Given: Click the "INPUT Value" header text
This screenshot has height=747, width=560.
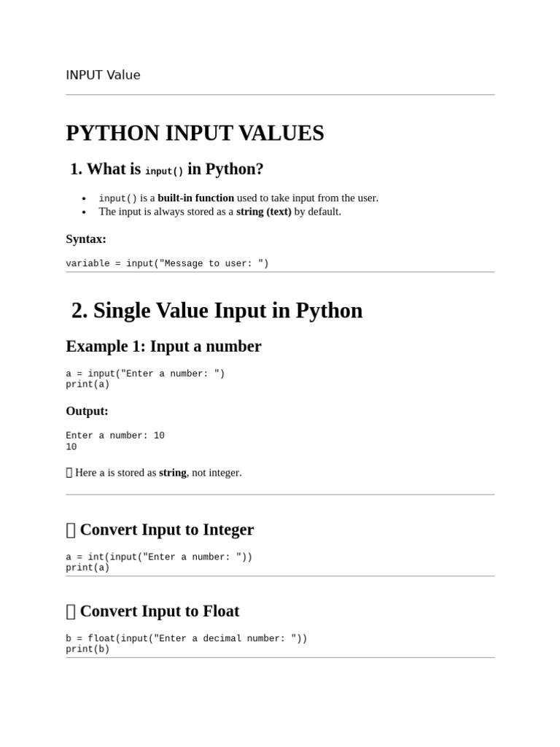Looking at the screenshot, I should click(x=103, y=75).
